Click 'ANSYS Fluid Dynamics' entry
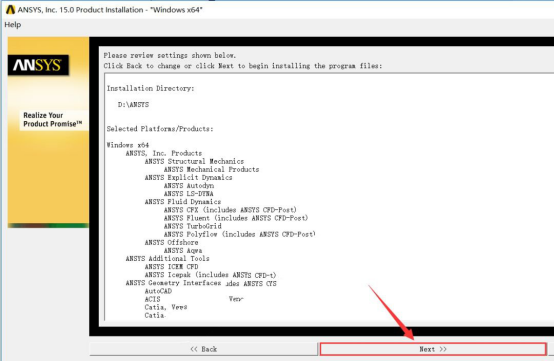 tap(183, 202)
